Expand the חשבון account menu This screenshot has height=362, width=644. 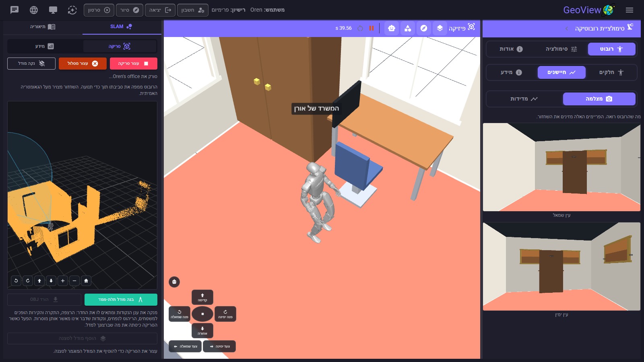click(x=193, y=10)
